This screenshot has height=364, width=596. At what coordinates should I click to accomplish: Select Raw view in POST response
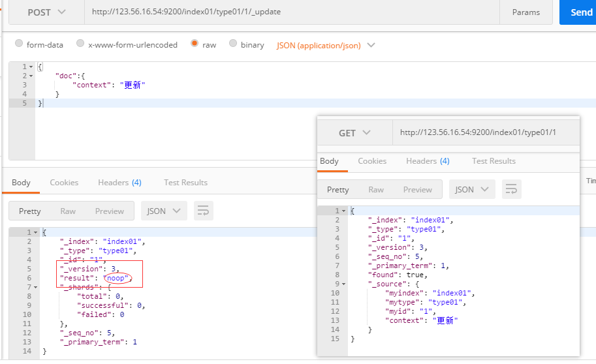[x=68, y=211]
